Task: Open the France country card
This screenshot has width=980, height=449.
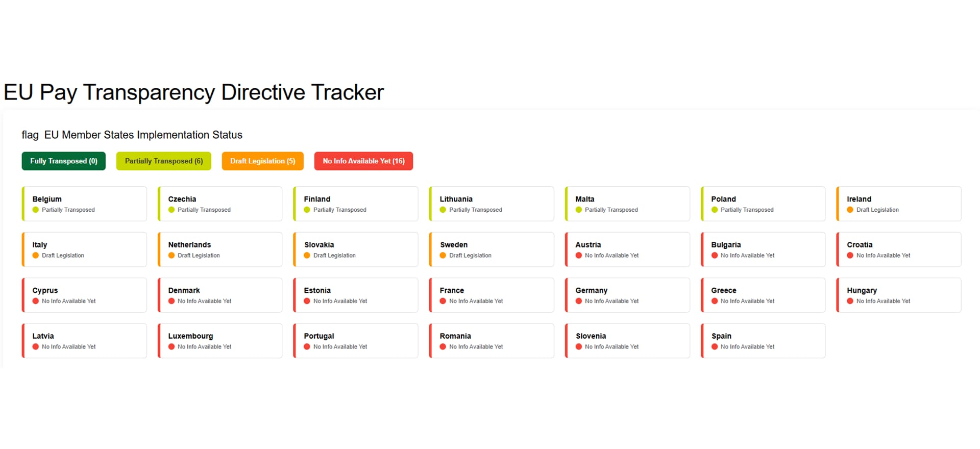Action: [491, 295]
